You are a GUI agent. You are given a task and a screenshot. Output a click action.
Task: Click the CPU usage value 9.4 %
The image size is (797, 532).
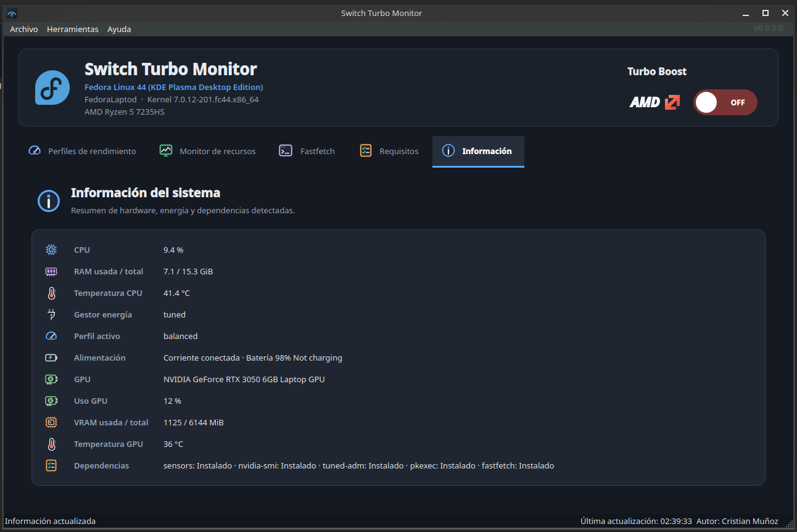click(x=173, y=250)
